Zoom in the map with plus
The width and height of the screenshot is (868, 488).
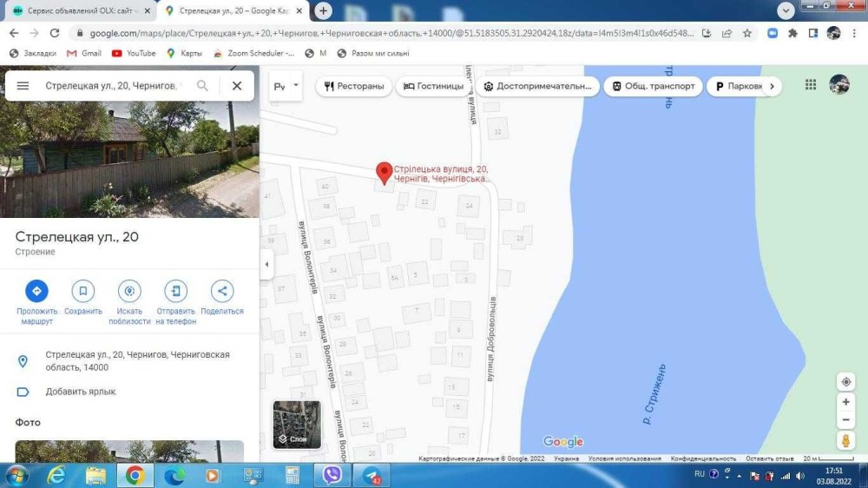[x=845, y=403]
